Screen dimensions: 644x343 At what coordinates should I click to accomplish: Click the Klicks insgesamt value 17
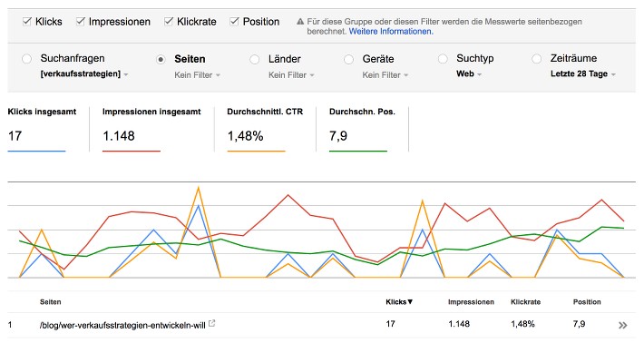pos(15,136)
